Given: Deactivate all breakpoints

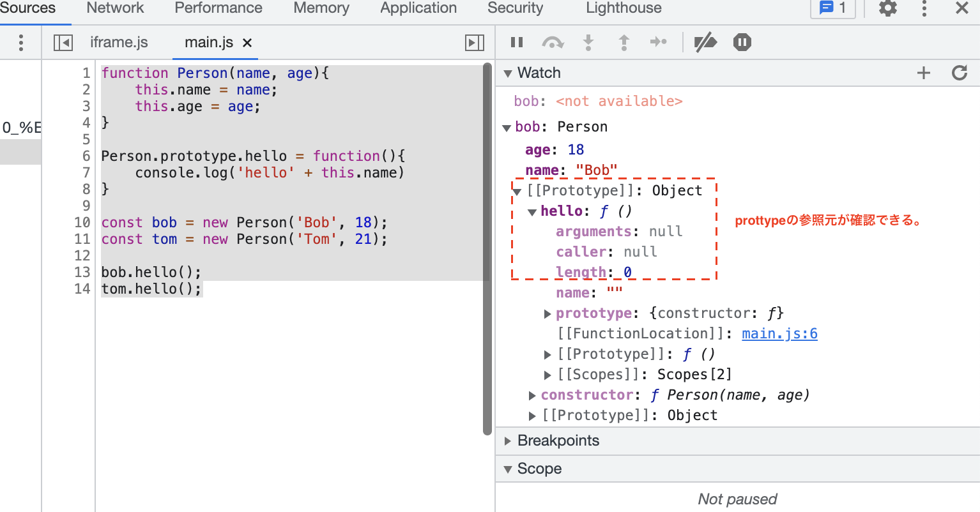Looking at the screenshot, I should (x=705, y=43).
